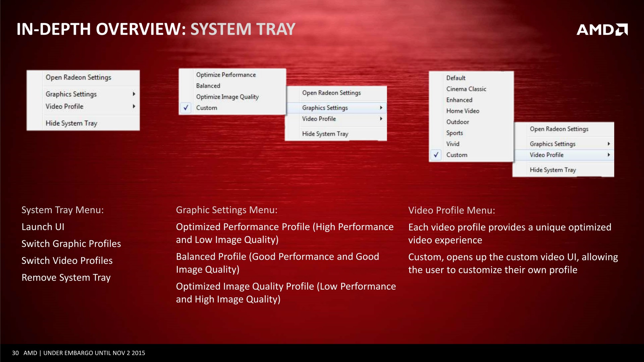This screenshot has width=644, height=362.
Task: Choose Hide System Tray in leftmost menu
Action: (71, 123)
